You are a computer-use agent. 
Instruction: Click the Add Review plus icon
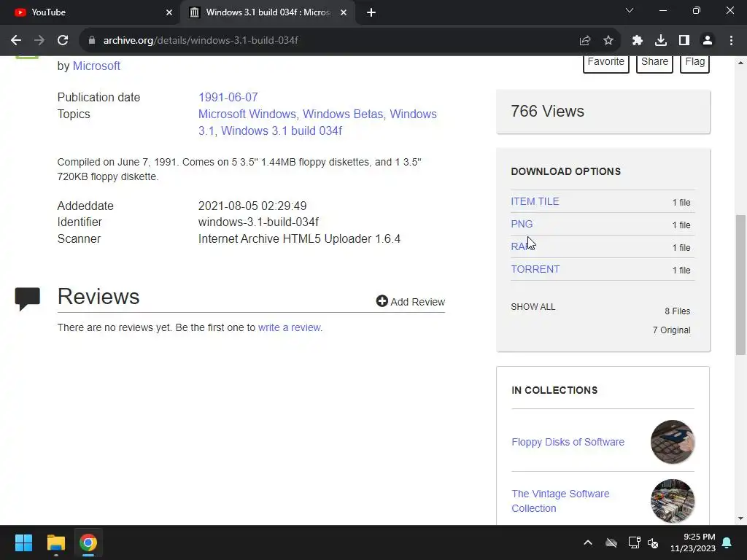pos(382,301)
